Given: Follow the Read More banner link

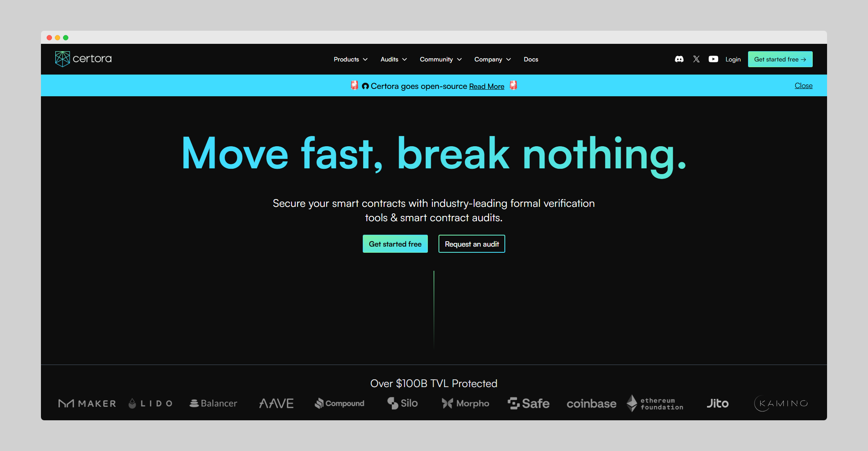Looking at the screenshot, I should pos(486,86).
